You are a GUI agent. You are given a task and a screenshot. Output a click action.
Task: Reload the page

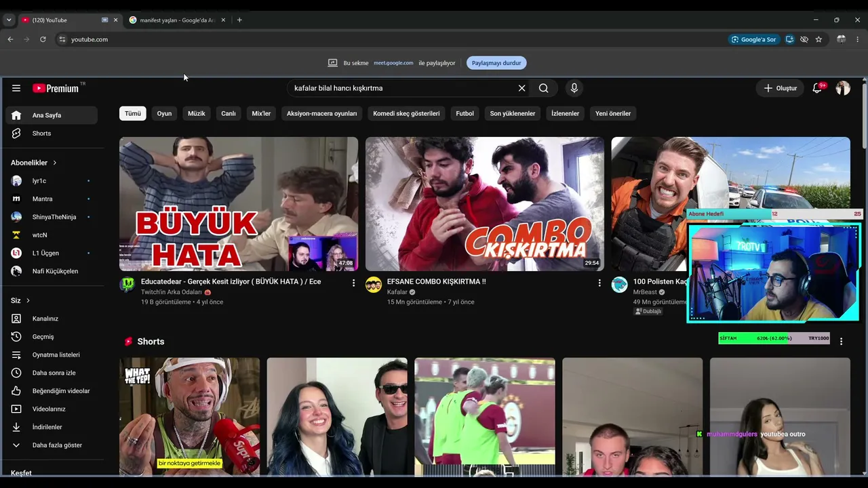tap(43, 39)
